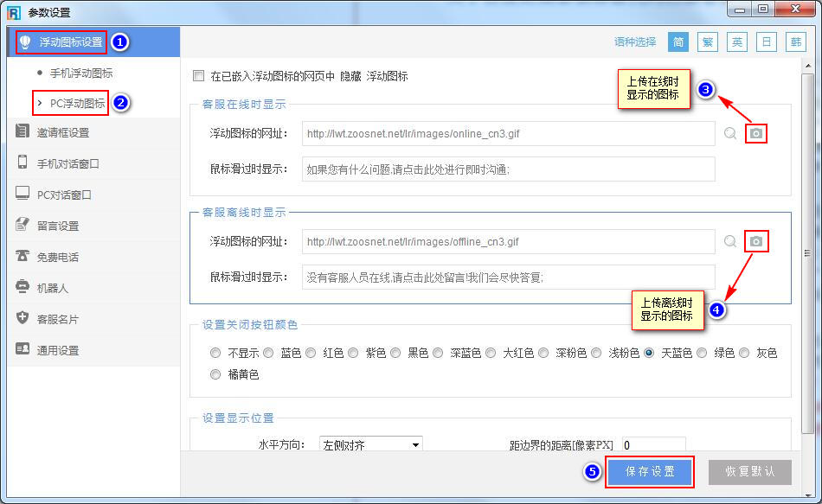The height and width of the screenshot is (504, 822).
Task: Switch language to 韩 Korean
Action: click(796, 41)
